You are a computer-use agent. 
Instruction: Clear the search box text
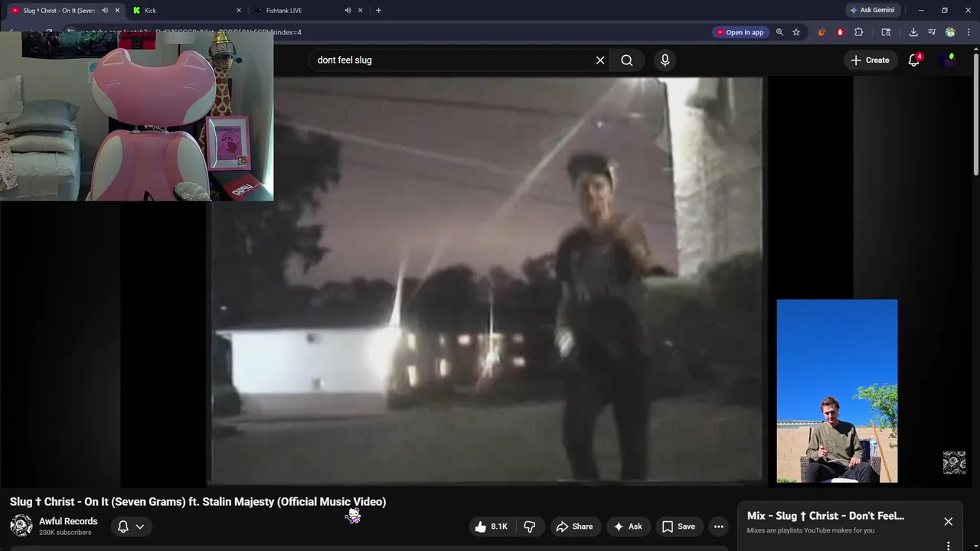[x=600, y=60]
